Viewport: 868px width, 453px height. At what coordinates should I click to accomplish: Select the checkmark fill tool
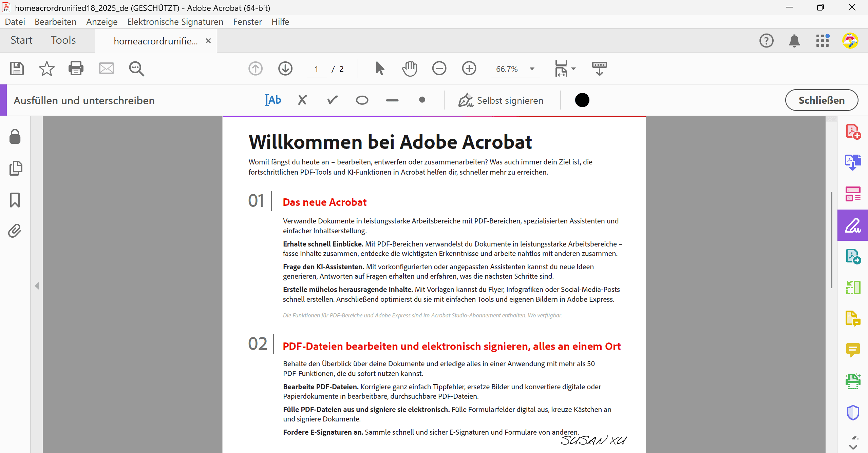(x=332, y=100)
